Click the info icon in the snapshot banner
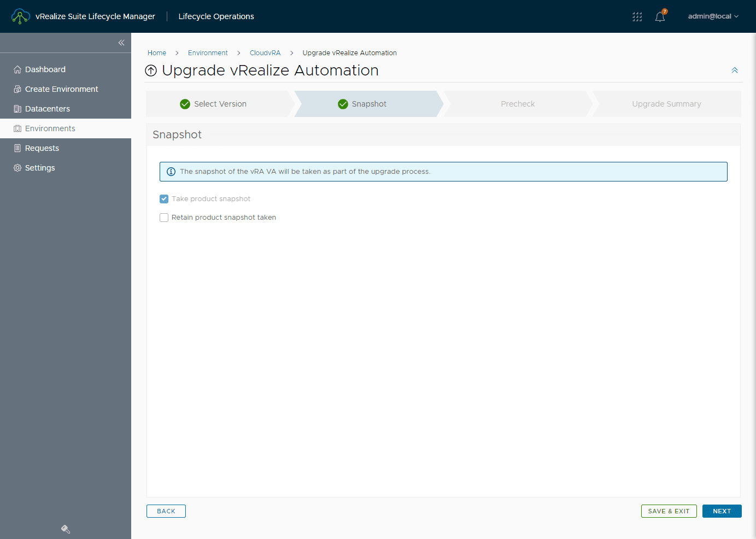 coord(171,171)
